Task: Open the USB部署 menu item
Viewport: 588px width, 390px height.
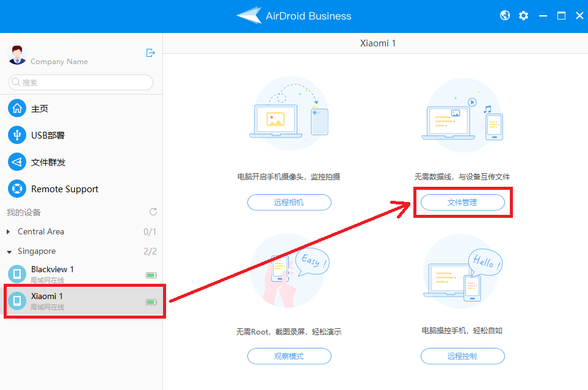Action: 48,135
